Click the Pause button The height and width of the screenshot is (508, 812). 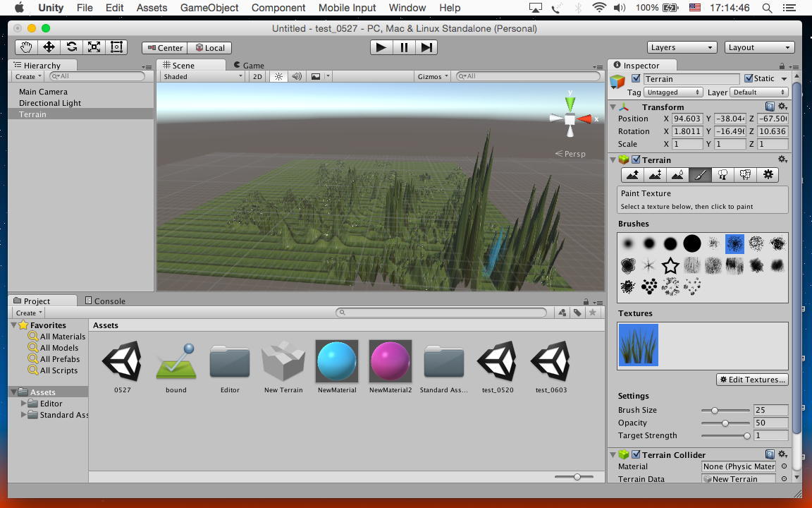(x=404, y=47)
